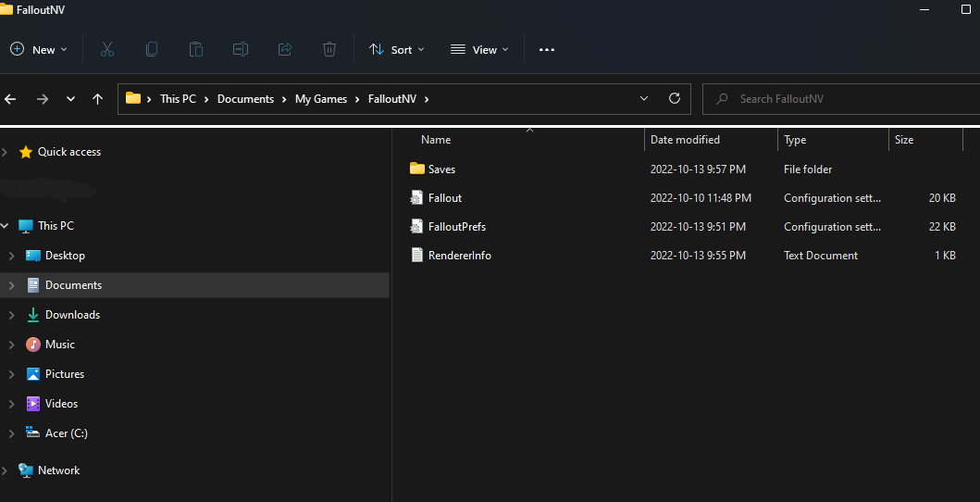Click the FalloutPrefs configuration file icon
The image size is (980, 502).
point(416,226)
